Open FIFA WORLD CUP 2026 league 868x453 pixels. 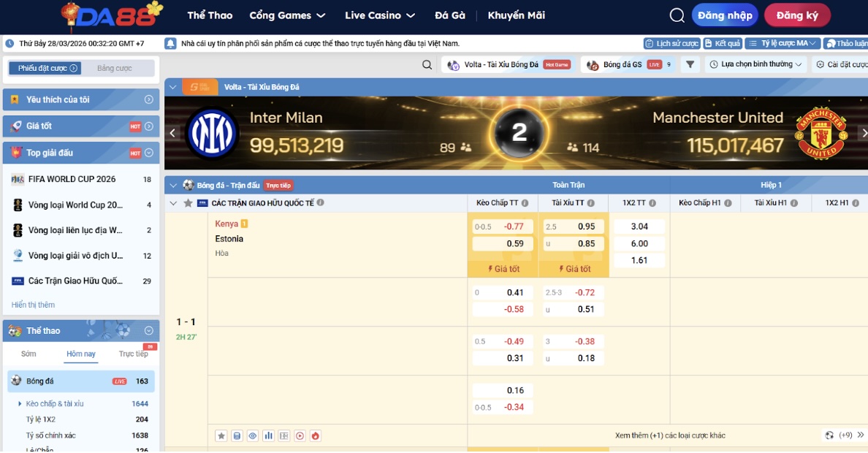click(81, 180)
